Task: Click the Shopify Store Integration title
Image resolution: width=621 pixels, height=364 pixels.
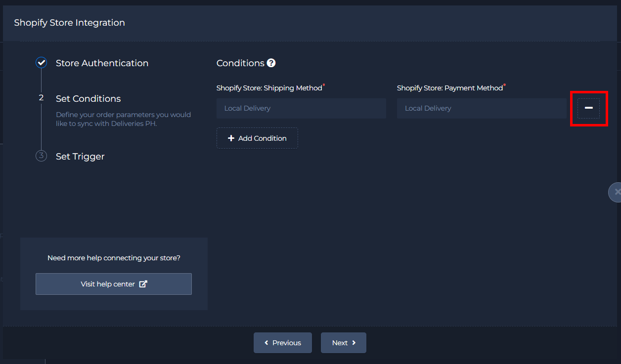Action: pos(69,23)
